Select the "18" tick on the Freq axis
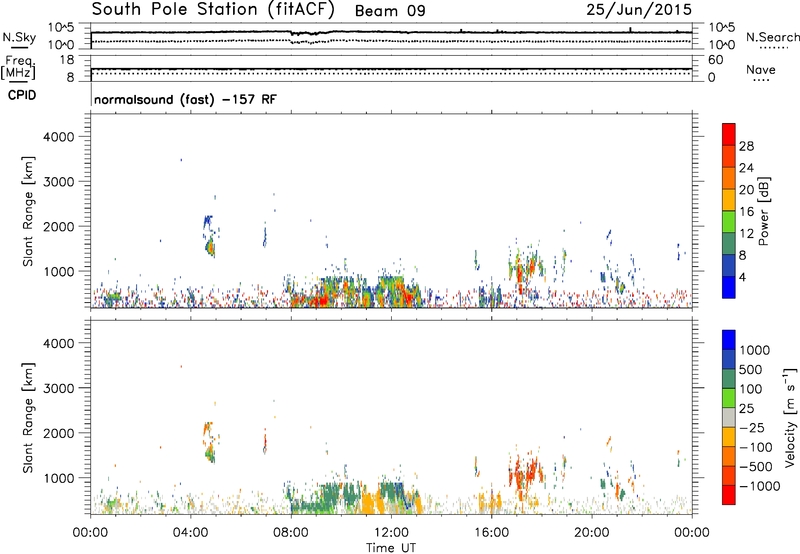800x554 pixels. pos(67,60)
